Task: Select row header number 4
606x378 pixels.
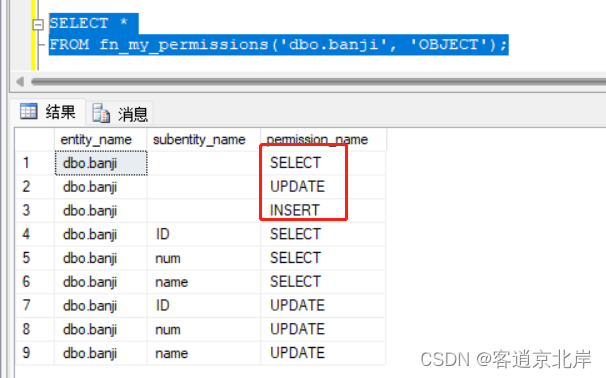Action: pyautogui.click(x=35, y=234)
